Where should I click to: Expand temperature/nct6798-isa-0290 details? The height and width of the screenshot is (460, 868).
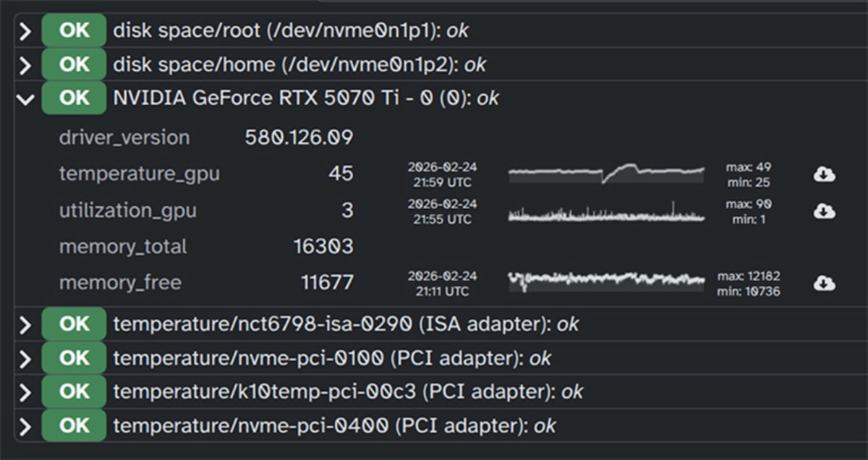pos(25,323)
